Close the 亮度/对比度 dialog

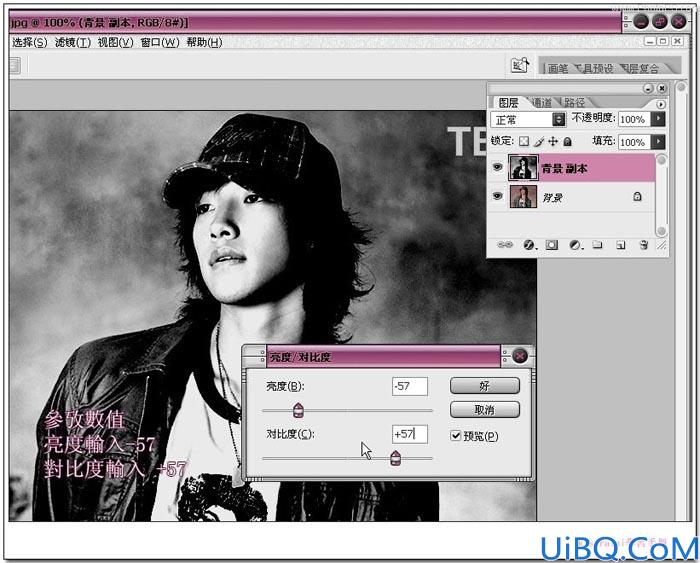click(519, 356)
